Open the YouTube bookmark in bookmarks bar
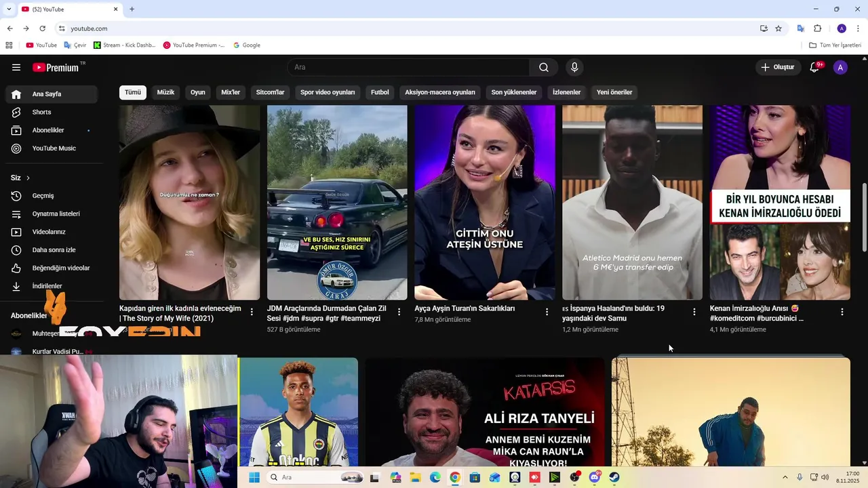The height and width of the screenshot is (488, 868). click(x=41, y=45)
